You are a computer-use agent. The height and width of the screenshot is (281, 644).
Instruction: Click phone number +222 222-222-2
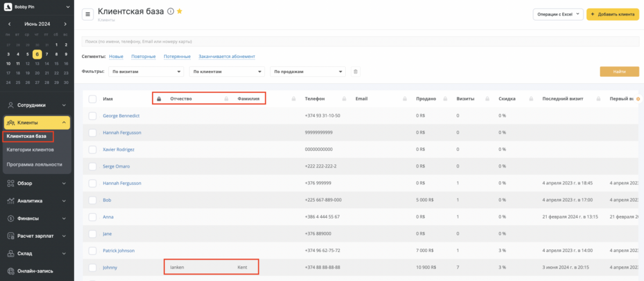(x=320, y=166)
